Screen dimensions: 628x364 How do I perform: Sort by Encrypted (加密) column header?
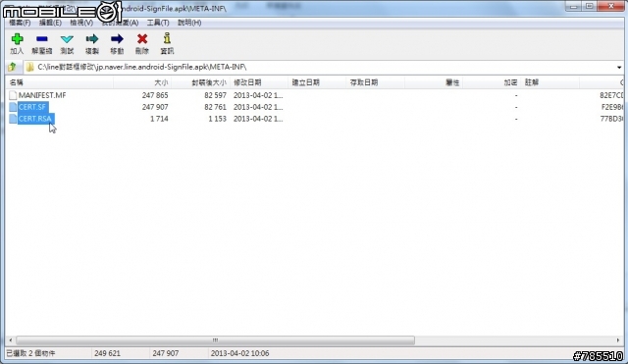click(492, 82)
